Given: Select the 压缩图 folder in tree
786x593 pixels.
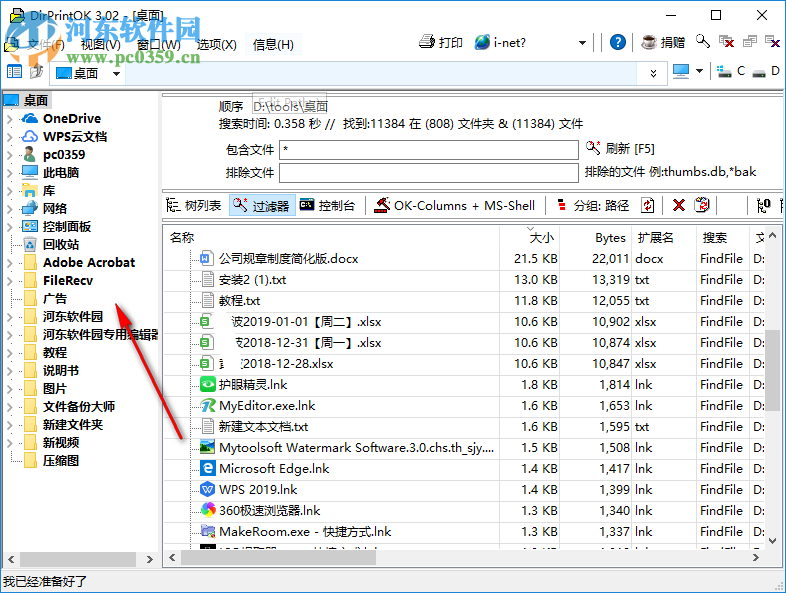Looking at the screenshot, I should tap(61, 461).
